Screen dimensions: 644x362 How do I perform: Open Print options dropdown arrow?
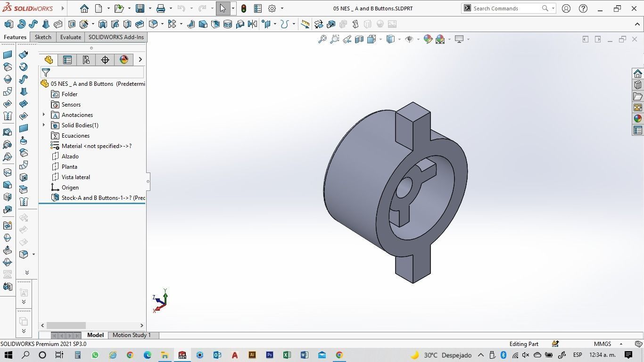(171, 8)
